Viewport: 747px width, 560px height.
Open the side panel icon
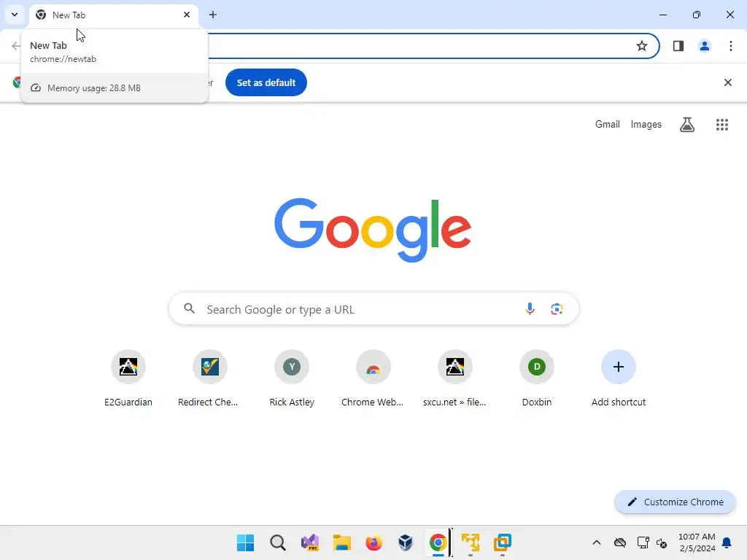678,46
